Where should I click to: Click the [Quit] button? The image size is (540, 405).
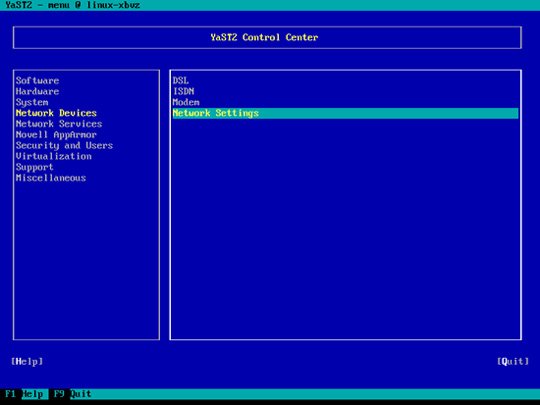click(x=513, y=361)
